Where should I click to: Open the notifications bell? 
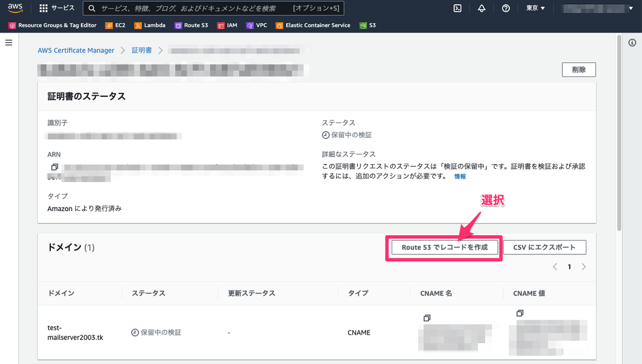[481, 9]
